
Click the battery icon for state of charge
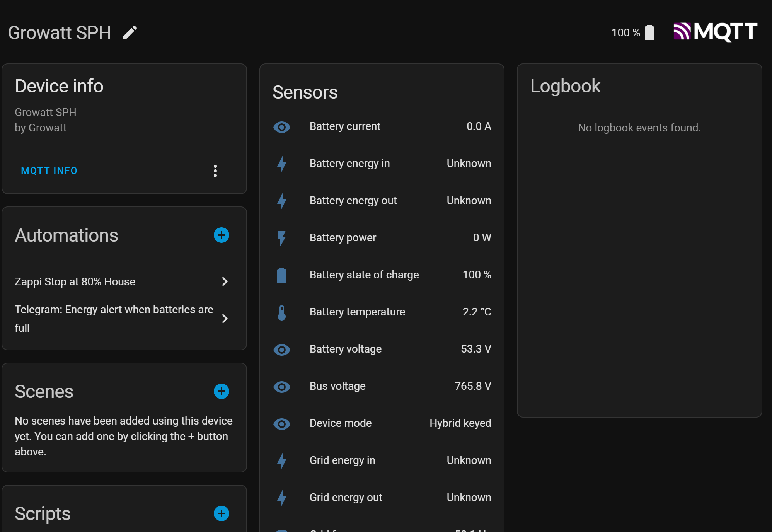click(x=282, y=275)
